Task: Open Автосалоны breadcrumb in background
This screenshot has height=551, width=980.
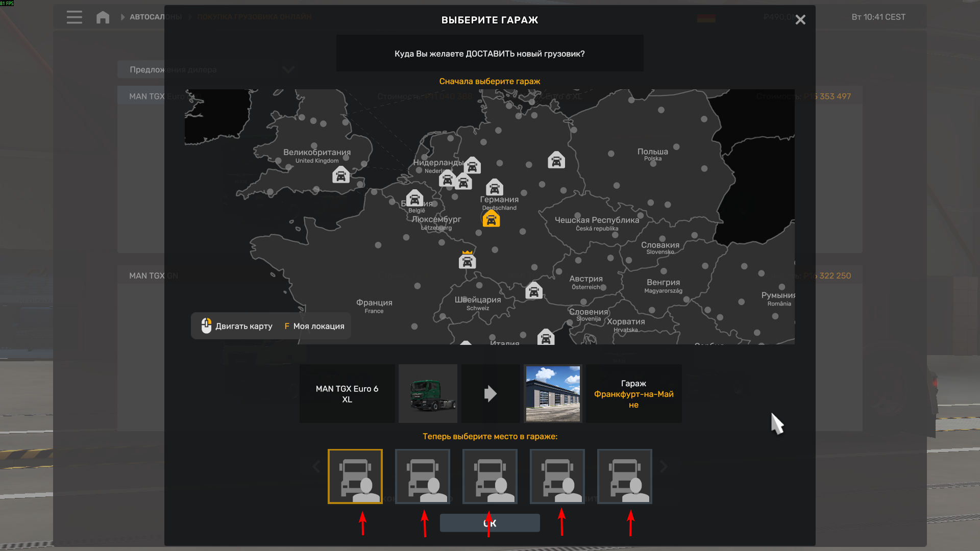Action: 156,17
